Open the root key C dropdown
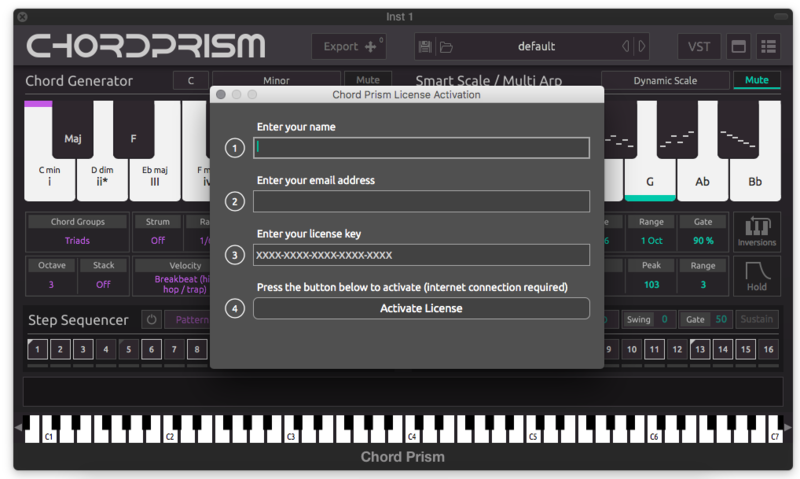The height and width of the screenshot is (479, 800). 191,80
